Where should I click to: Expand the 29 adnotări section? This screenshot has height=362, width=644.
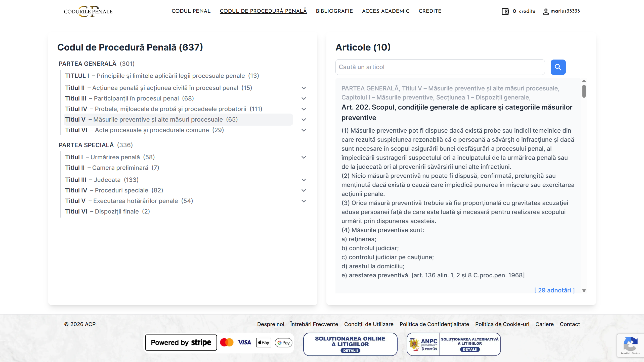(554, 290)
